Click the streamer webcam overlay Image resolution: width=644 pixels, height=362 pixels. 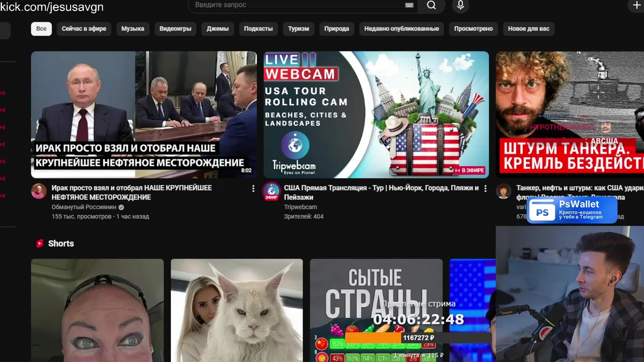tap(570, 294)
